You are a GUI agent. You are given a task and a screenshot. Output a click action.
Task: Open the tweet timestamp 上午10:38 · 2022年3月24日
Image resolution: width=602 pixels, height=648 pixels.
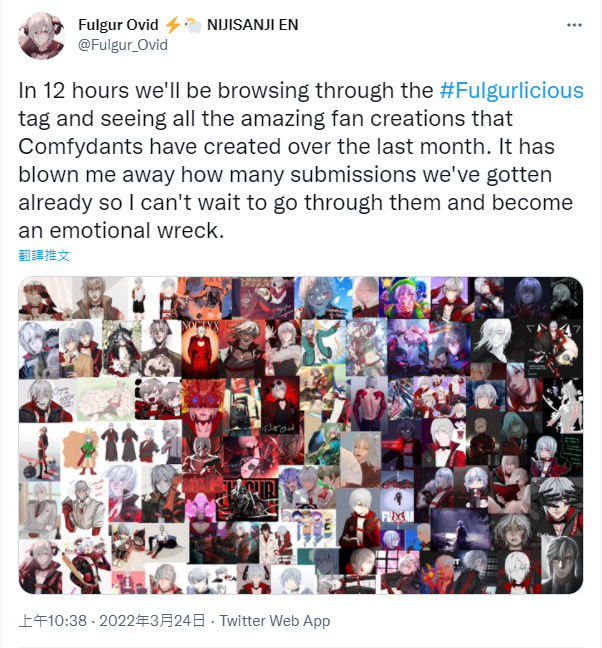(x=112, y=621)
